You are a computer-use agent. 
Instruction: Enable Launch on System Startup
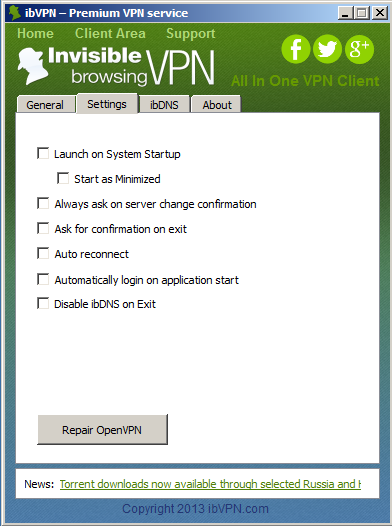(43, 153)
